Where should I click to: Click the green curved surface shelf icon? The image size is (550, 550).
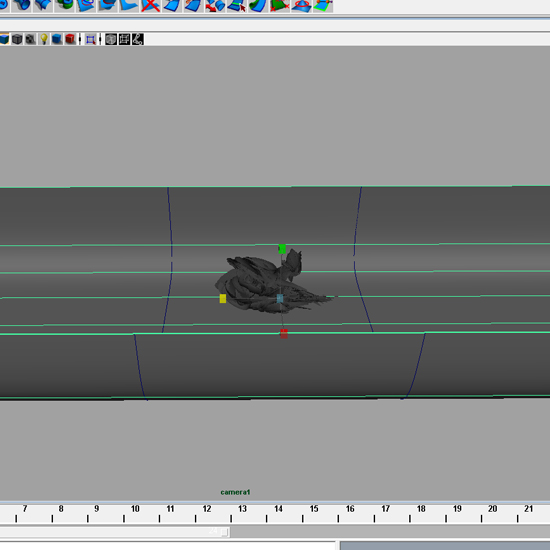click(258, 6)
